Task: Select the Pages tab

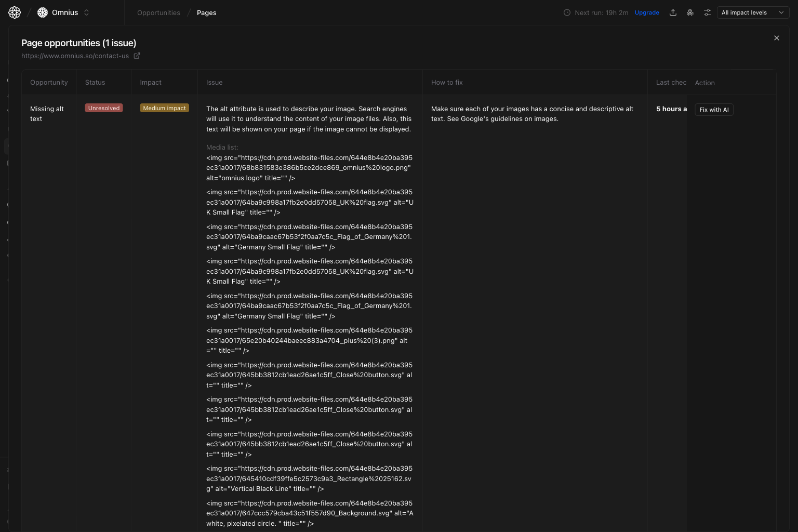Action: click(x=206, y=12)
